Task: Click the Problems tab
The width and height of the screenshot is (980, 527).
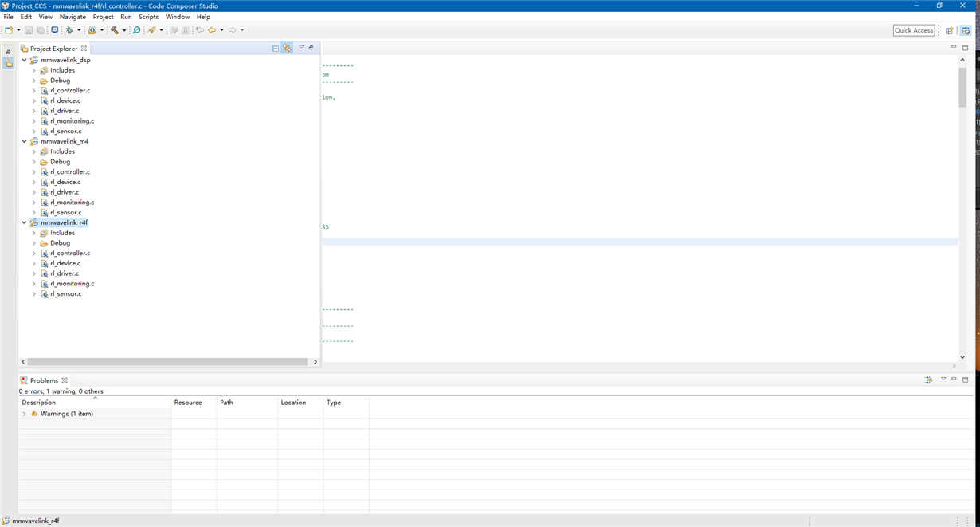Action: (x=44, y=380)
